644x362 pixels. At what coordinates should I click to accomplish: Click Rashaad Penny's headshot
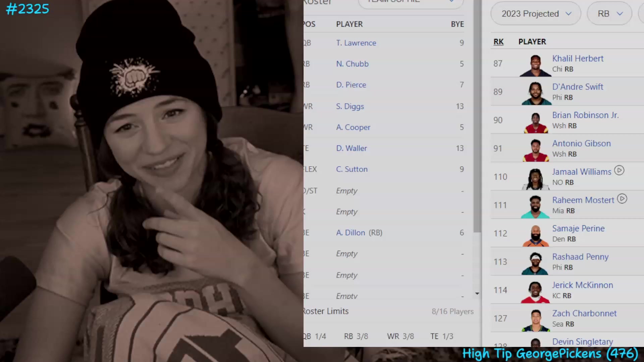click(535, 264)
